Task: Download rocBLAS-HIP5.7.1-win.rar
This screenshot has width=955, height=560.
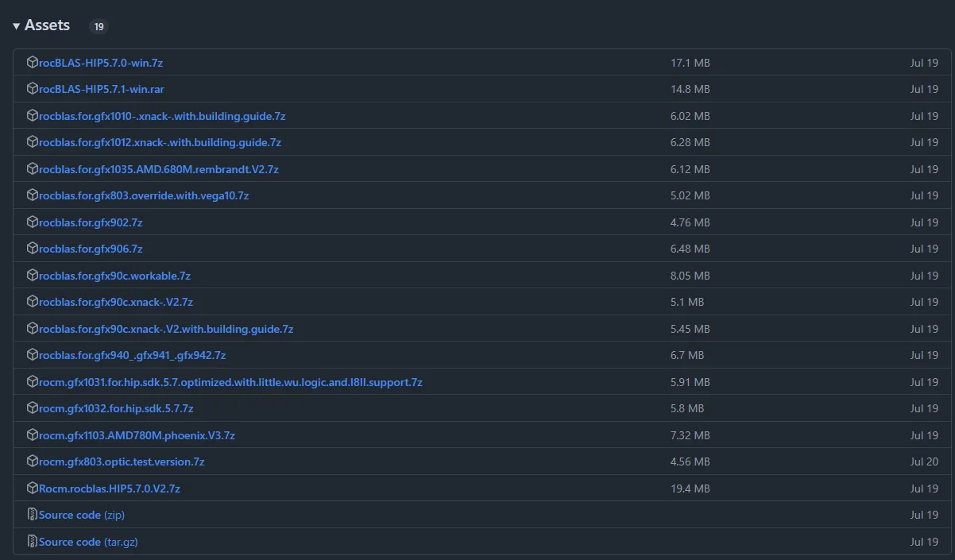Action: 102,89
